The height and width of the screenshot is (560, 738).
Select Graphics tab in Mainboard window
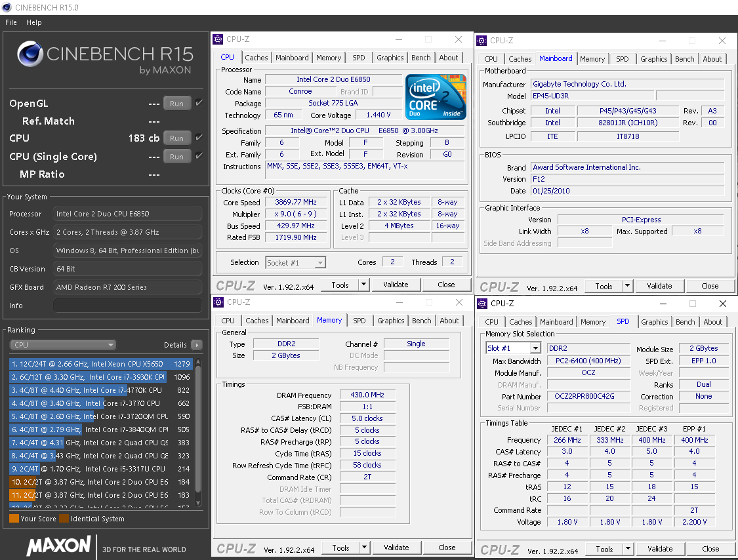pyautogui.click(x=654, y=59)
